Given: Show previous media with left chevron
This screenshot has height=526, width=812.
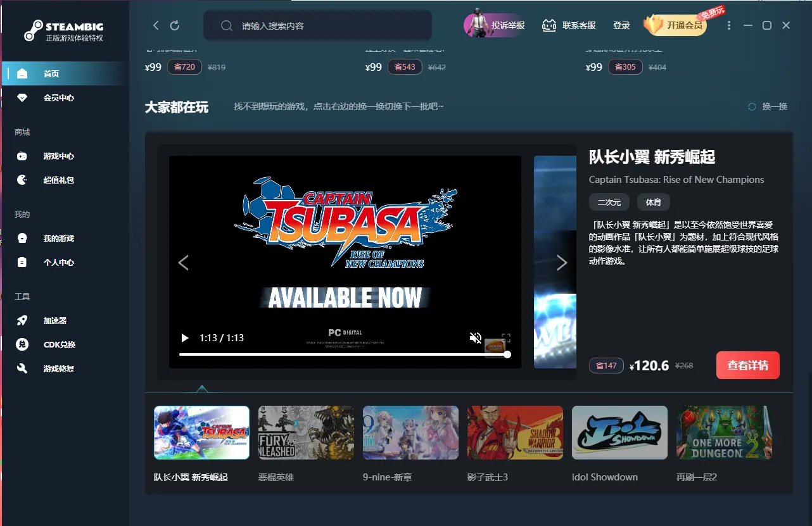Looking at the screenshot, I should tap(183, 262).
